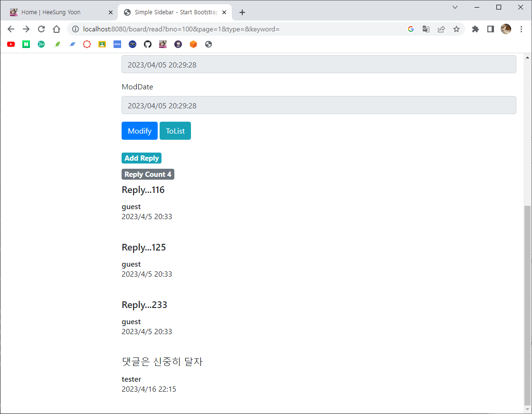This screenshot has width=532, height=414.
Task: Select the reply 댓글은 신중히 달자
Action: tap(162, 362)
